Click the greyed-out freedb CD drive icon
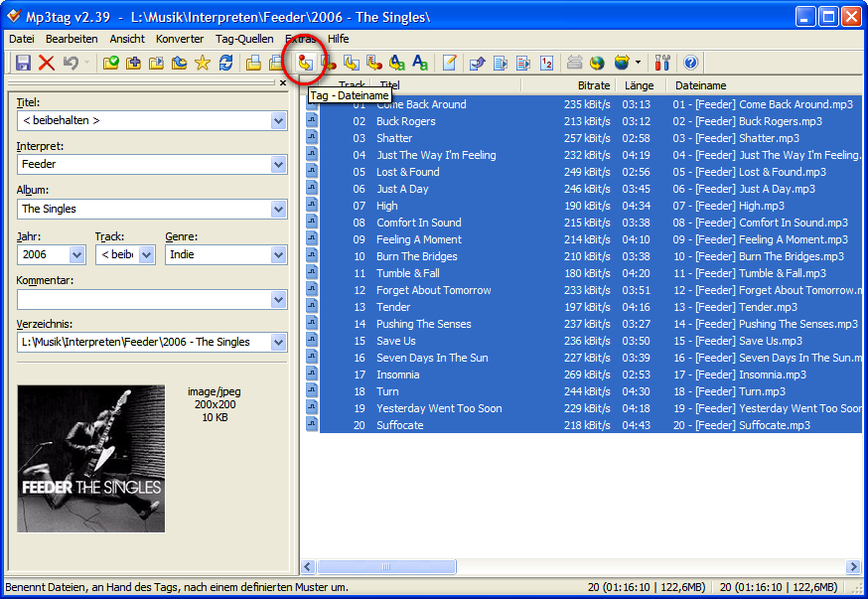Screen dimensions: 868x599 coord(575,63)
